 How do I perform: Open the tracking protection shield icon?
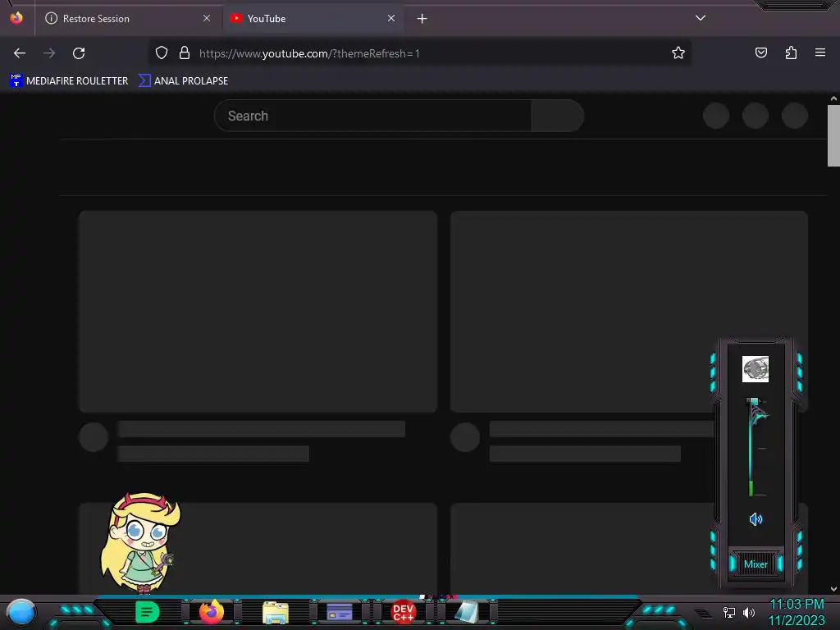coord(162,53)
